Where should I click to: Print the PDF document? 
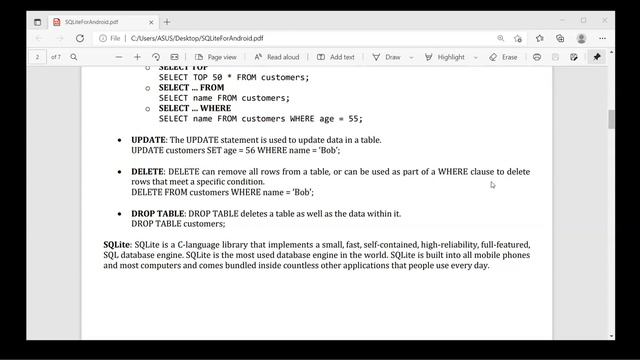[537, 57]
